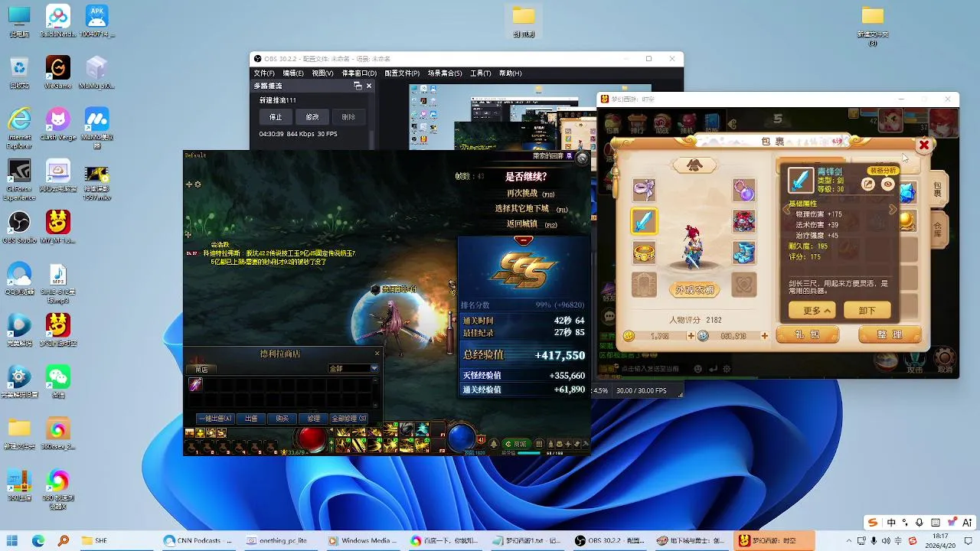
Task: Select the pink ribbon headgear slot
Action: click(644, 189)
